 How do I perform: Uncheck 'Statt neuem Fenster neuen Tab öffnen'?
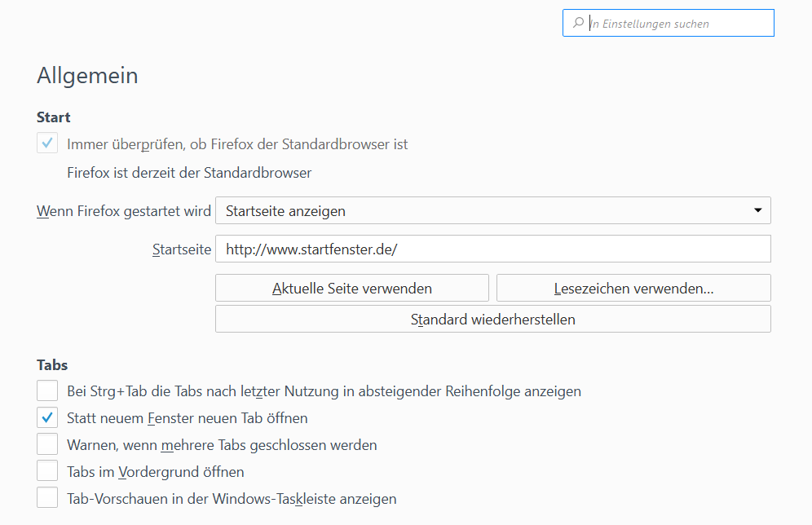click(47, 418)
